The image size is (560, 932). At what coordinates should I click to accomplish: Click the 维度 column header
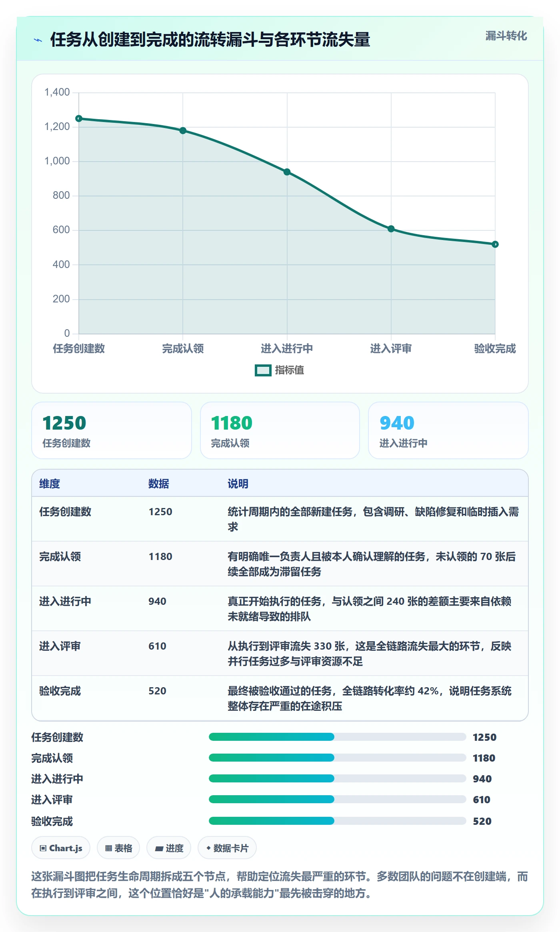tap(50, 484)
